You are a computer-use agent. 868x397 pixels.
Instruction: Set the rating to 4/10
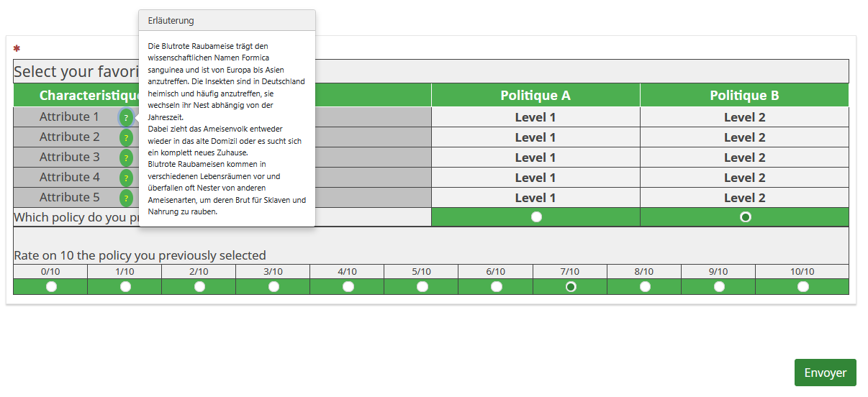tap(348, 287)
